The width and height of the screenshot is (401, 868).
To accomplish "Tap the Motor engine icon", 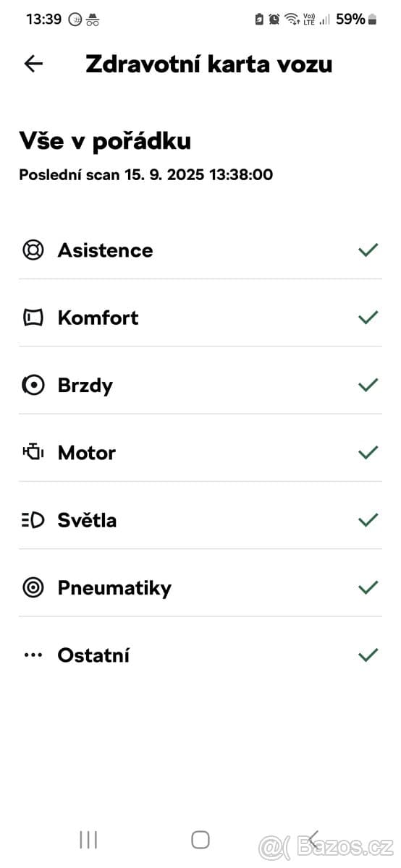I will pyautogui.click(x=33, y=453).
